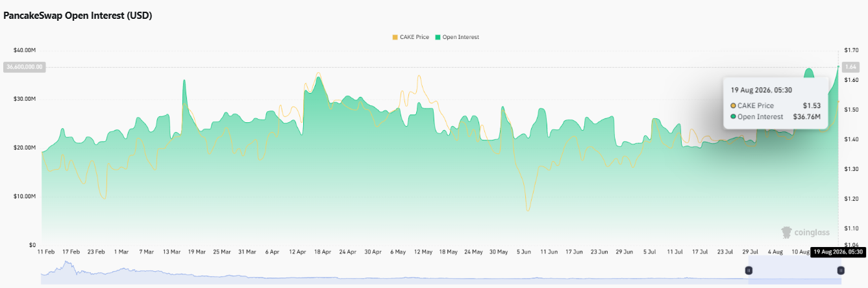Click the 'PancakeSwap Open Interest (USD)' title

coord(78,16)
